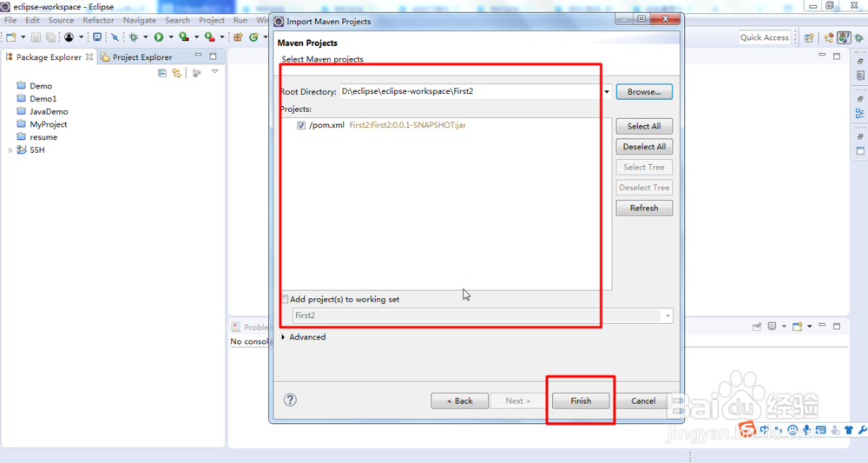868x463 pixels.
Task: Click the Deselect All button
Action: pos(644,147)
